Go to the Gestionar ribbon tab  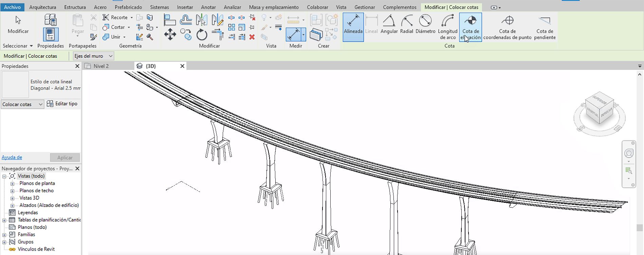click(x=365, y=7)
